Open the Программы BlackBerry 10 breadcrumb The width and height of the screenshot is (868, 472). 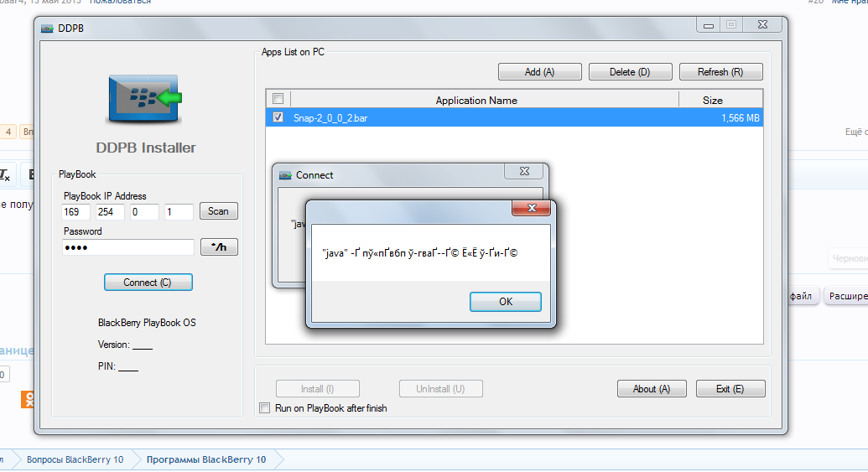point(206,459)
